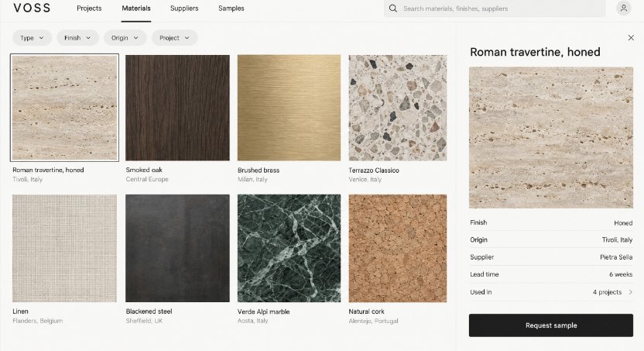Click 'Central Europe' origin text
The height and width of the screenshot is (351, 644).
pyautogui.click(x=147, y=179)
